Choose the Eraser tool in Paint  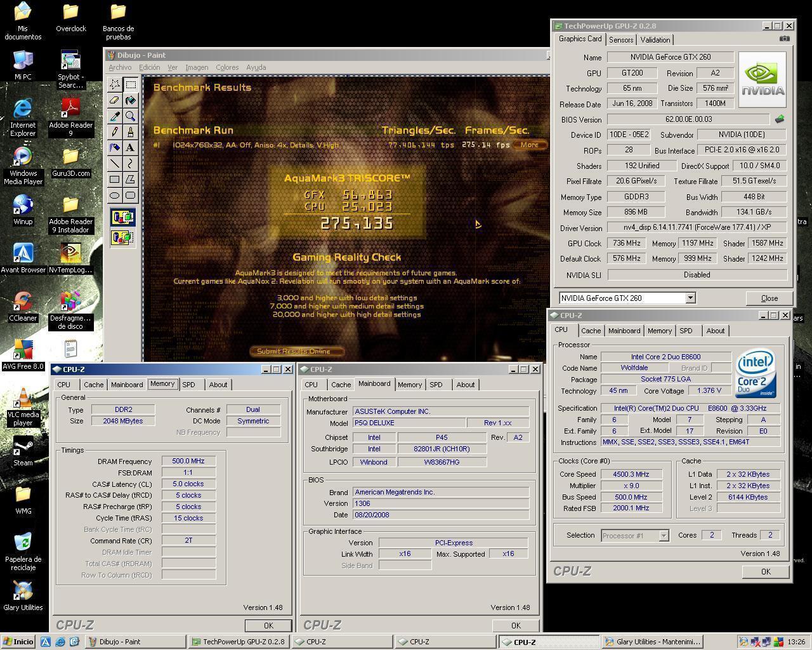tap(115, 100)
